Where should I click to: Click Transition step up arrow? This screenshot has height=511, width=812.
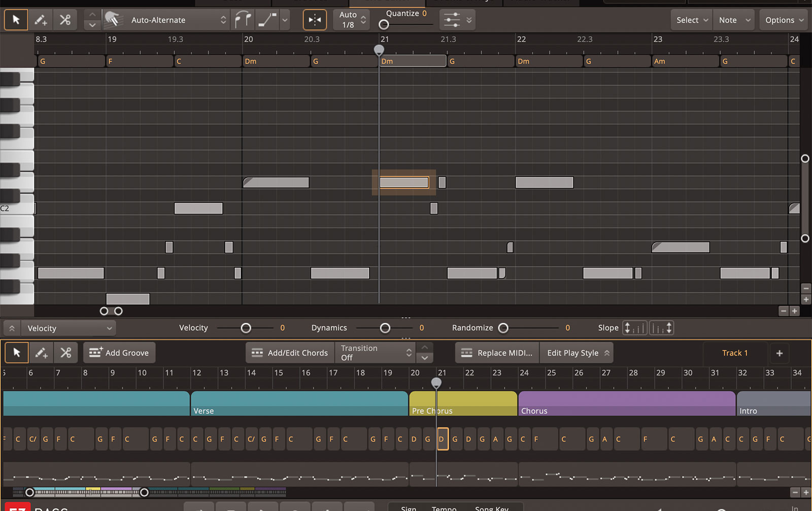coord(425,347)
